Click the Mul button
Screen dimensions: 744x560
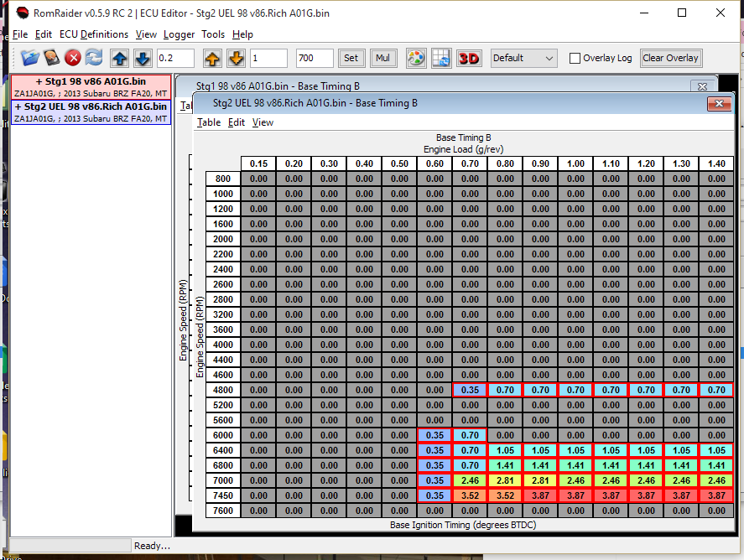tap(383, 58)
